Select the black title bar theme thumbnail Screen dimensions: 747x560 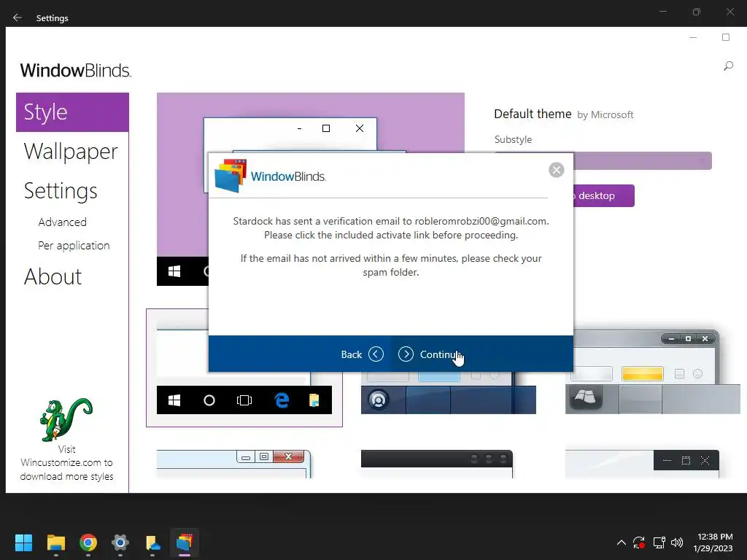437,464
